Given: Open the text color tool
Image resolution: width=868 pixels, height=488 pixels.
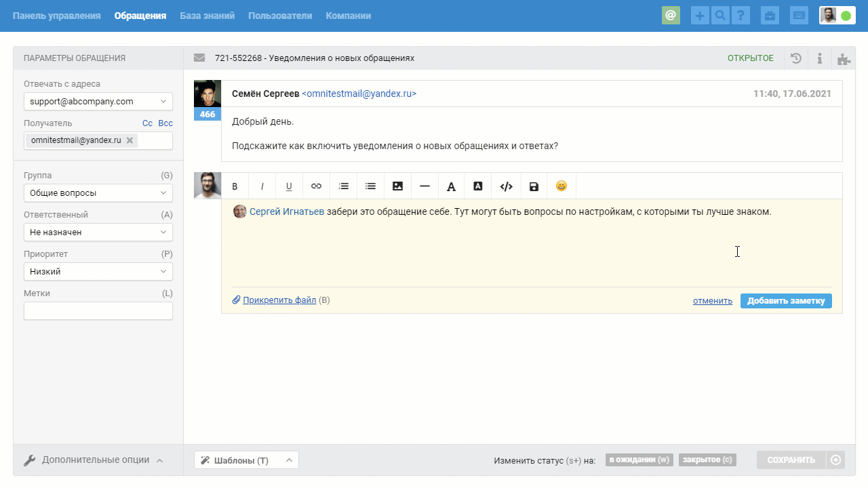Looking at the screenshot, I should coord(452,186).
